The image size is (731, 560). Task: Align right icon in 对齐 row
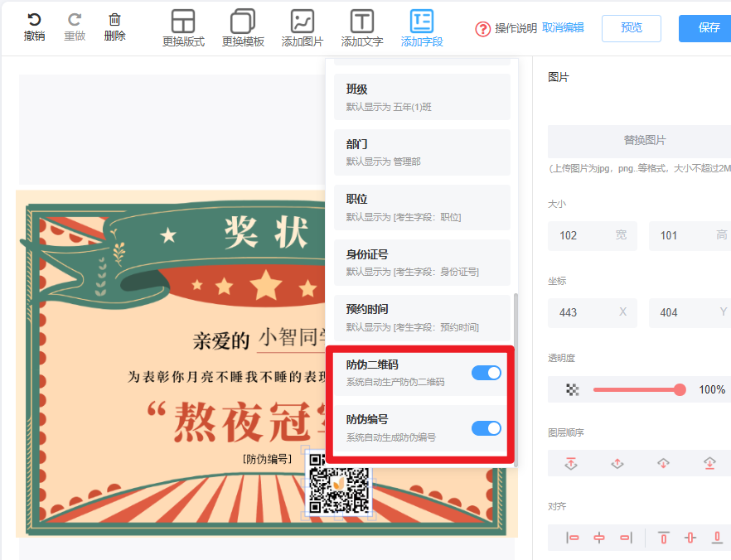coord(626,538)
